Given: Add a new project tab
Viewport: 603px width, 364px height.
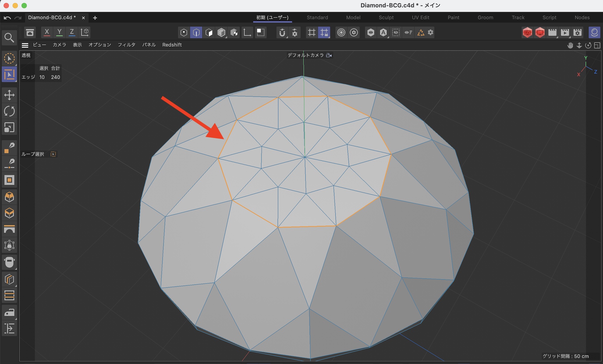Looking at the screenshot, I should pyautogui.click(x=95, y=18).
